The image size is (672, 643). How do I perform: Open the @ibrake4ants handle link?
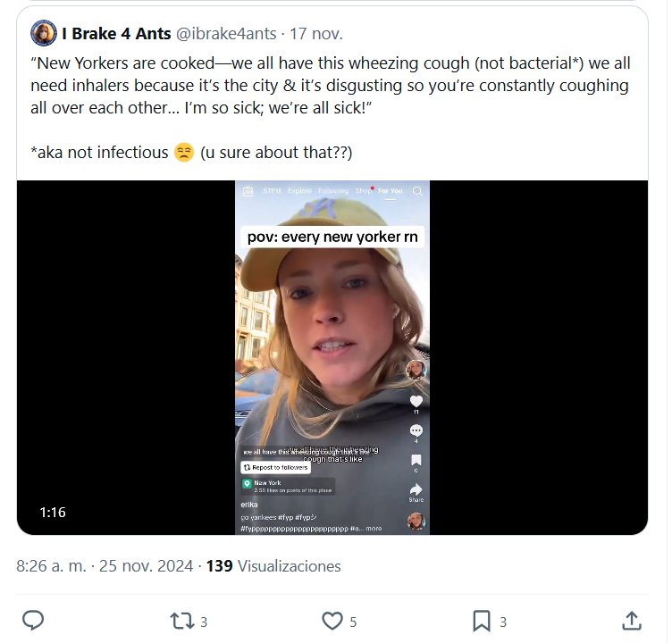coord(226,34)
